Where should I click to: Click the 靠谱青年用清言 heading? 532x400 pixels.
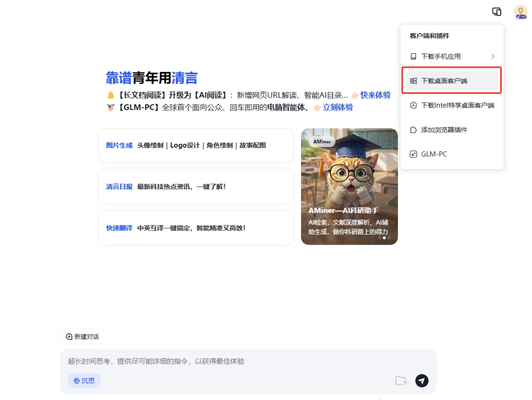(x=152, y=78)
